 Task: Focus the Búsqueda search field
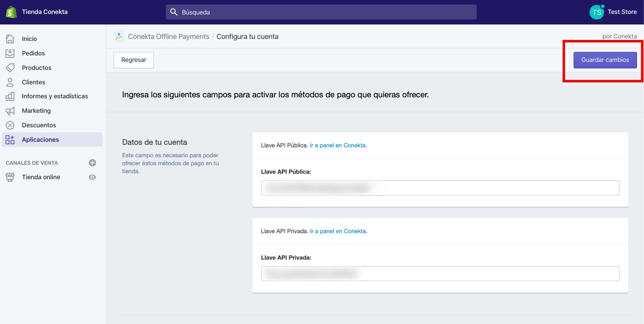point(321,12)
